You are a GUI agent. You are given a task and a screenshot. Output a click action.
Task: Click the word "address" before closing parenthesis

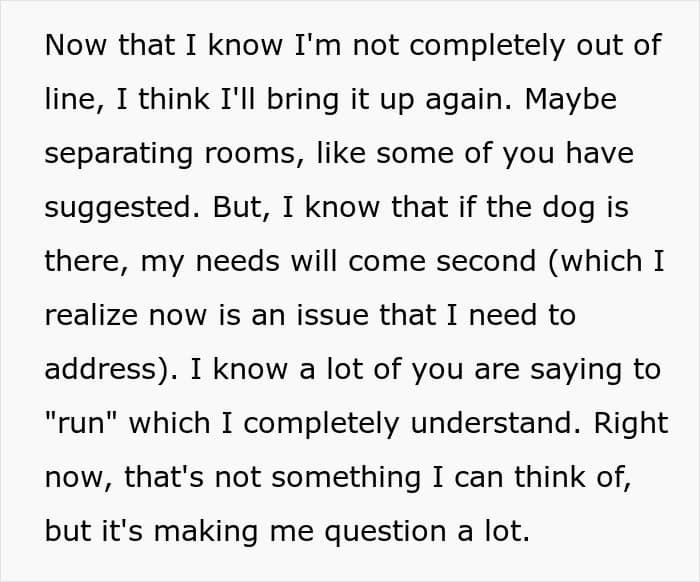tap(100, 369)
